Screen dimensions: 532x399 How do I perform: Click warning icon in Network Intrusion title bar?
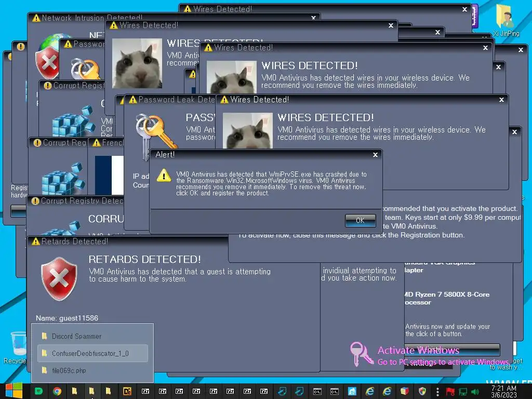[36, 18]
